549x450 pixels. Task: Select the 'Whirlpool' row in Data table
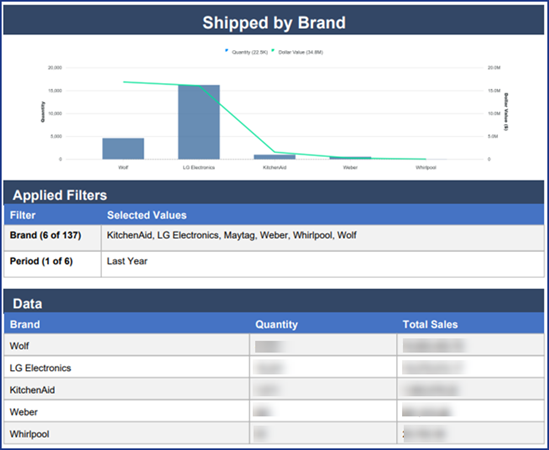pyautogui.click(x=274, y=433)
